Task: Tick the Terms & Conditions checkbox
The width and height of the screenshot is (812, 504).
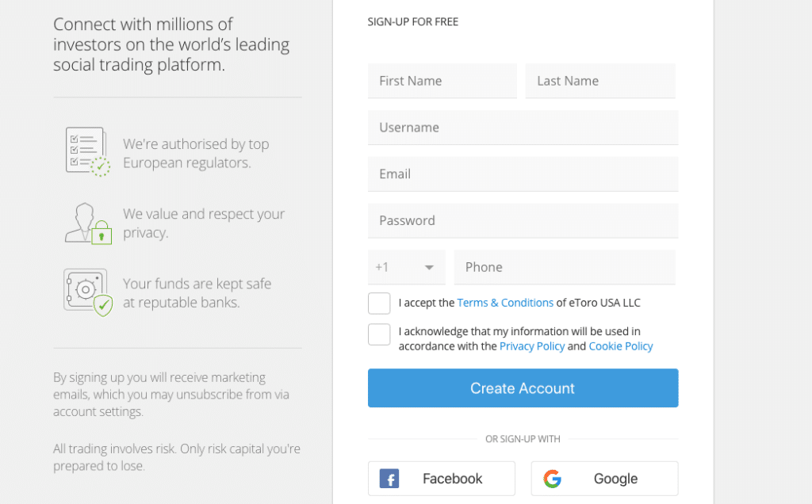Action: [379, 304]
